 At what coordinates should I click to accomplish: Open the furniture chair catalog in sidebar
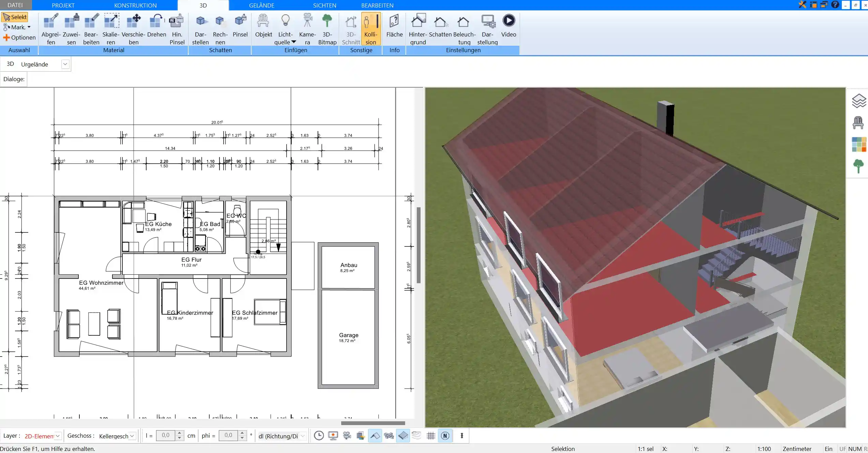pyautogui.click(x=858, y=123)
